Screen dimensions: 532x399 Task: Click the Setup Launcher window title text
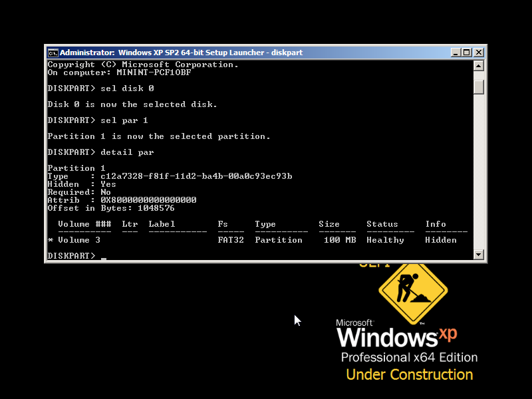181,53
